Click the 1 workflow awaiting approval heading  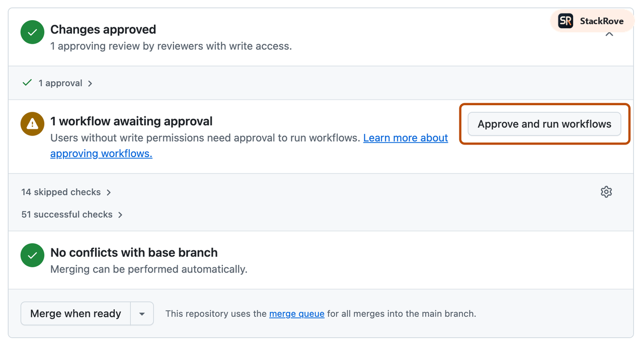[131, 121]
